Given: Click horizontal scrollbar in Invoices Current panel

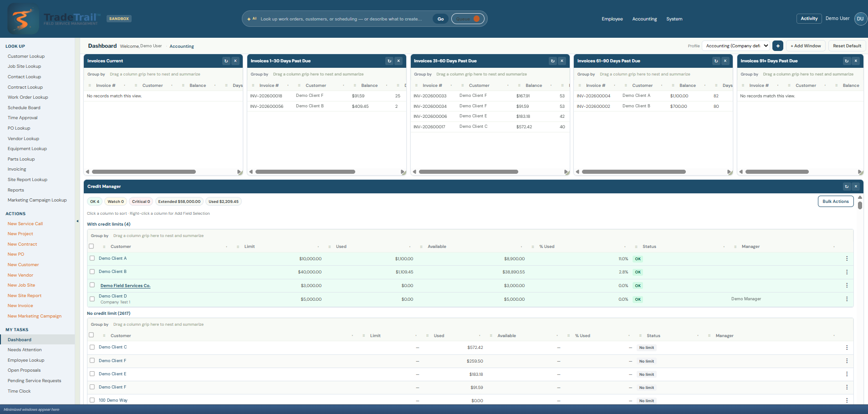Looking at the screenshot, I should (144, 172).
